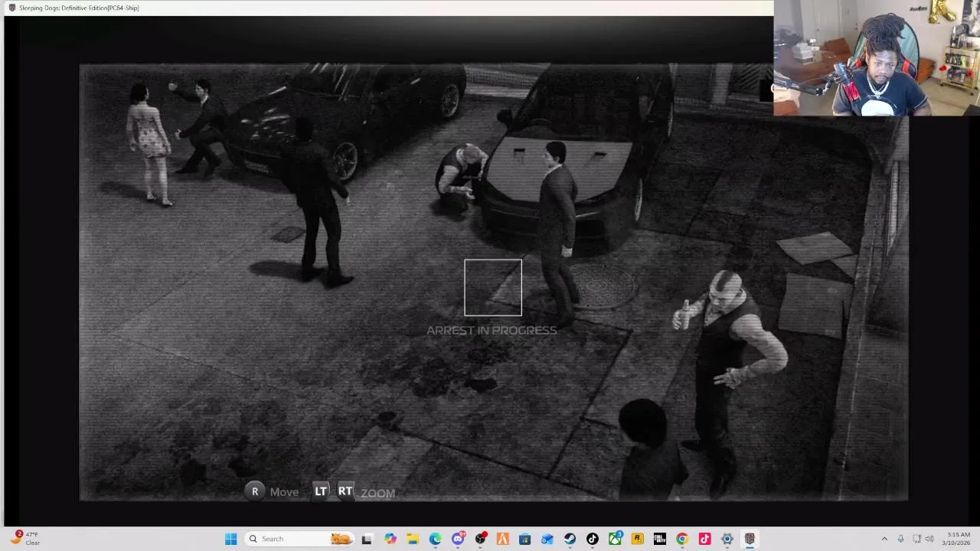Screen dimensions: 980x551
Task: Click the microphone icon in system tray
Action: pyautogui.click(x=900, y=539)
